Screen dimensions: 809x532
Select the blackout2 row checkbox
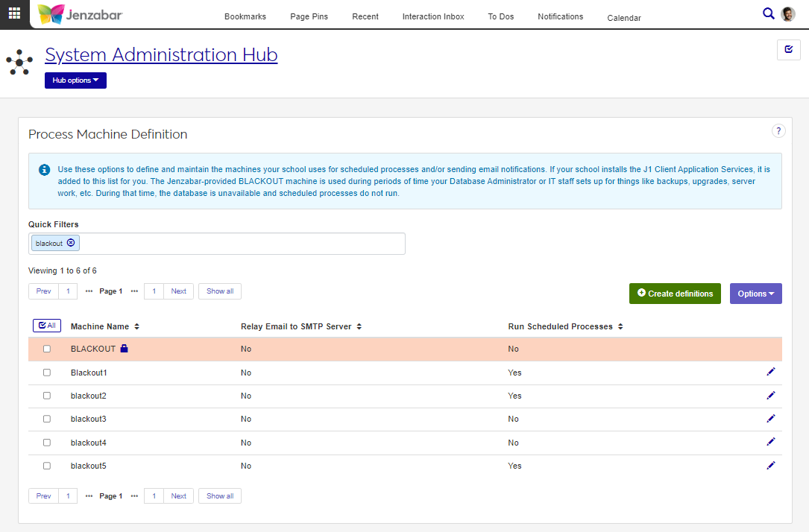[x=47, y=396]
